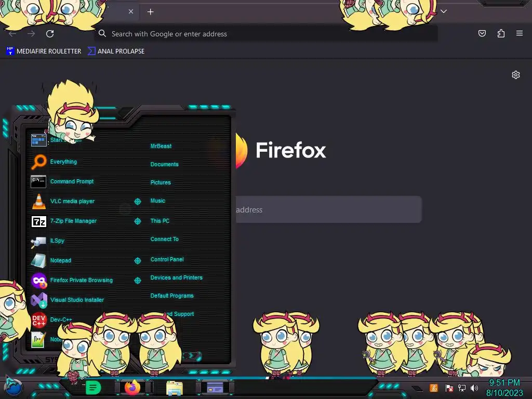Go back with the Firefox back arrow
This screenshot has width=532, height=399.
pos(12,34)
